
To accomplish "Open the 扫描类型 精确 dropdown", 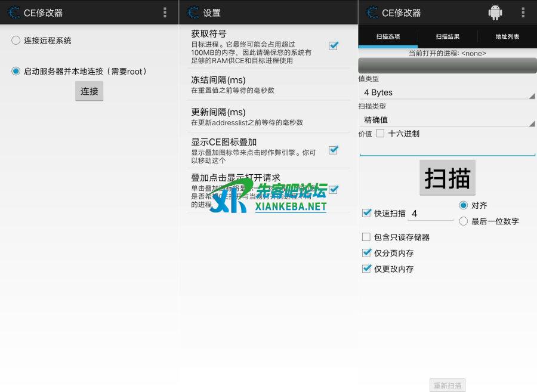I will (447, 120).
